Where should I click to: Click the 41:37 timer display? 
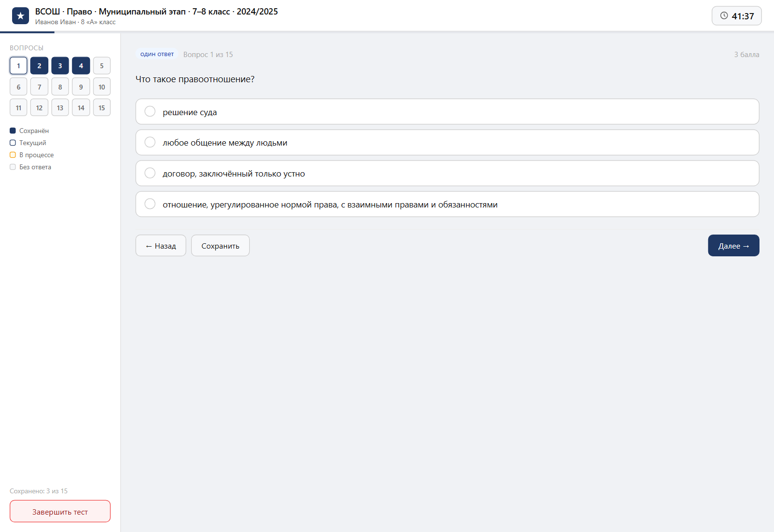(x=736, y=16)
